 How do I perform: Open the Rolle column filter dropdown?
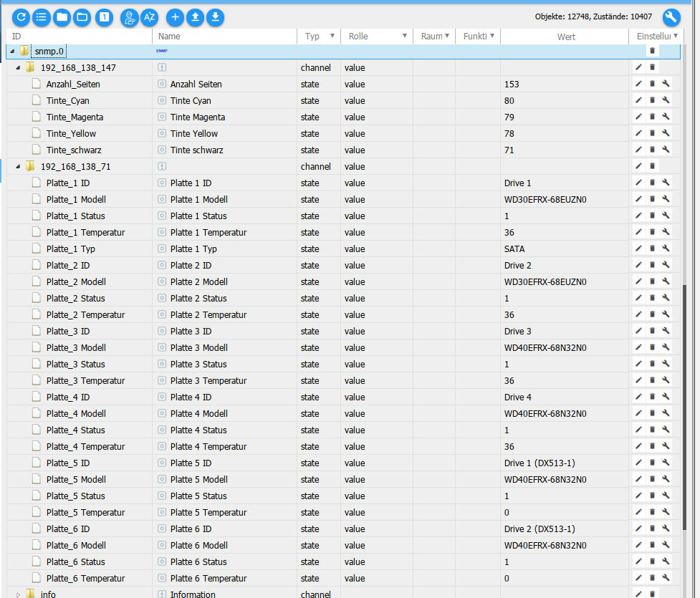pyautogui.click(x=405, y=36)
